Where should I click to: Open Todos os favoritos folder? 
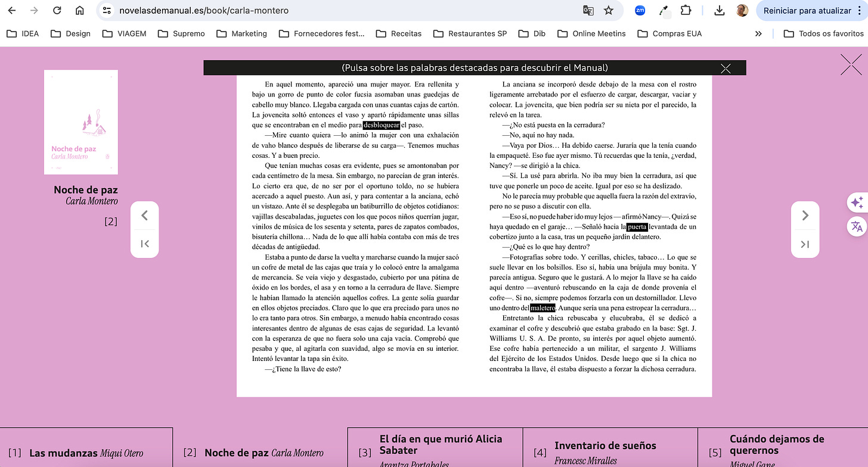pos(824,33)
